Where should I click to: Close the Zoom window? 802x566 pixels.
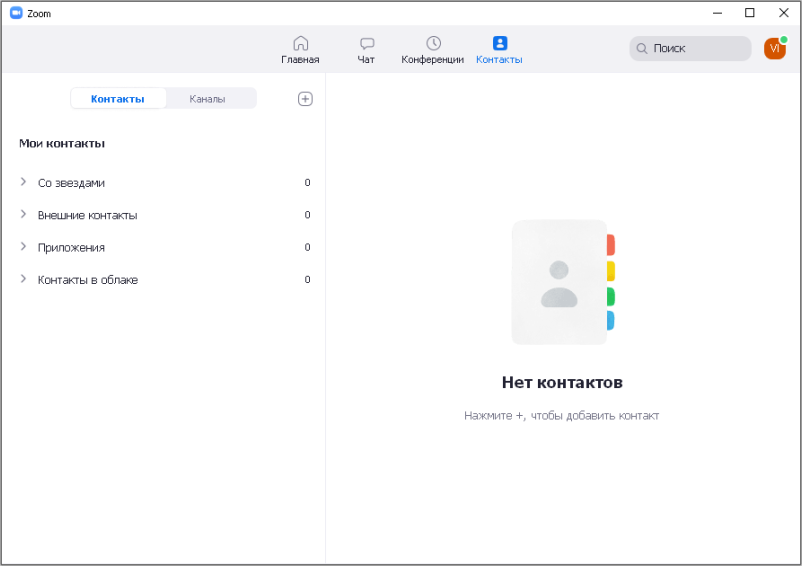pos(781,13)
